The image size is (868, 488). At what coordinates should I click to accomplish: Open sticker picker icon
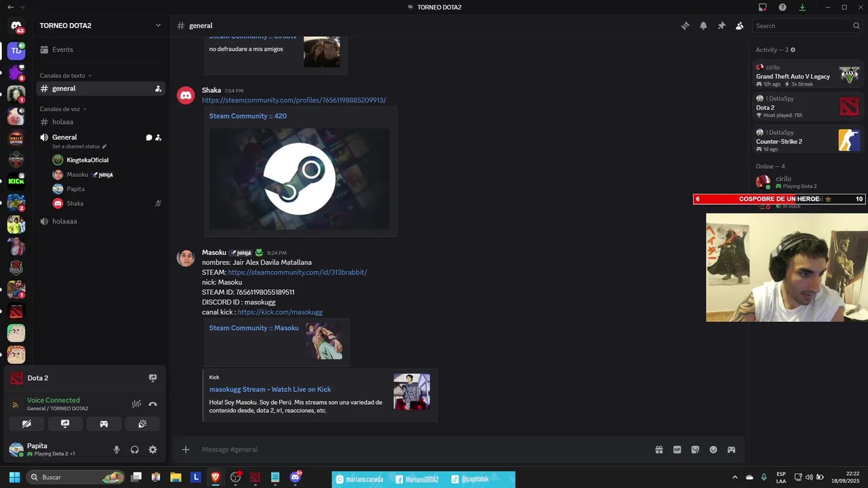pyautogui.click(x=695, y=449)
